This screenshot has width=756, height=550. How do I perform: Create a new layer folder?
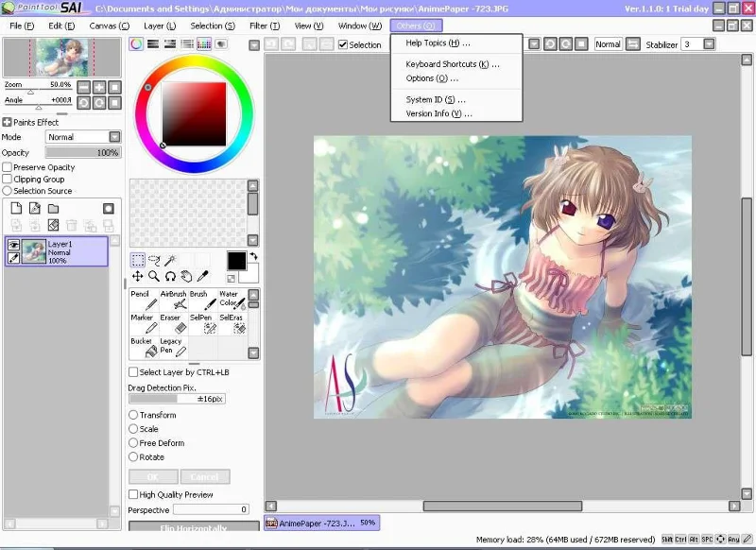(53, 209)
